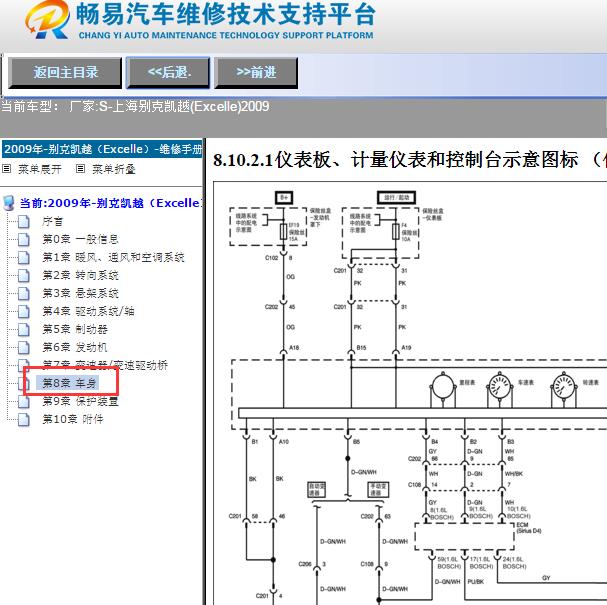Open 第4章 驱动系统/轴
607x605 pixels.
pos(88,311)
